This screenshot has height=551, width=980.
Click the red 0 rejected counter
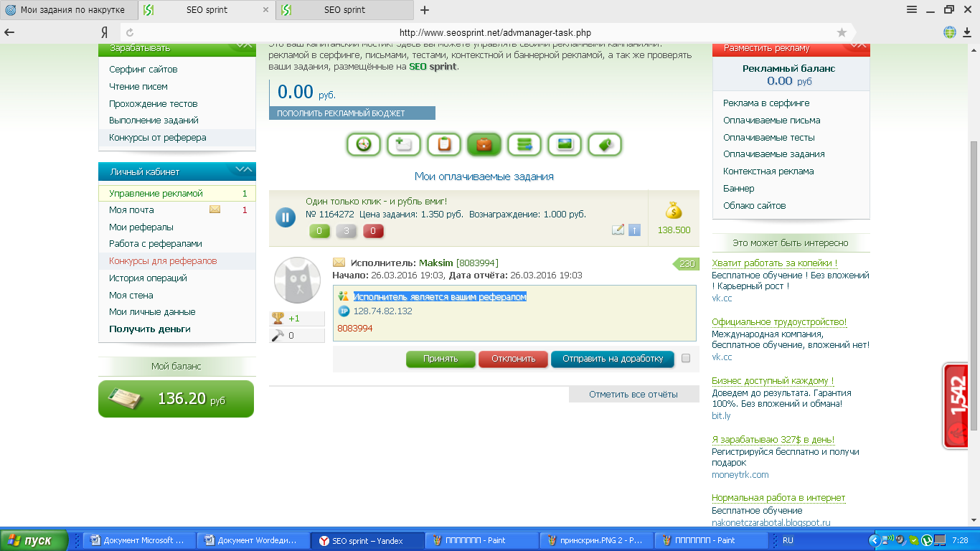pos(373,231)
